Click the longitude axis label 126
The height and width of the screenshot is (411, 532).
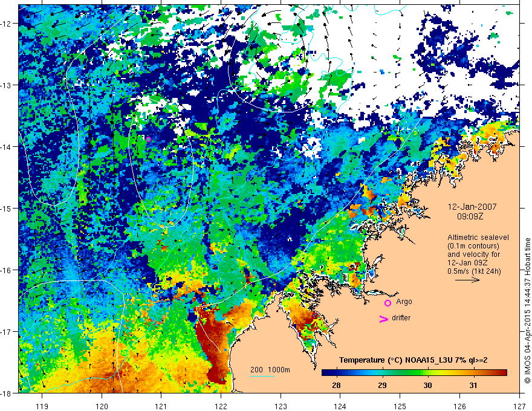pos(459,406)
